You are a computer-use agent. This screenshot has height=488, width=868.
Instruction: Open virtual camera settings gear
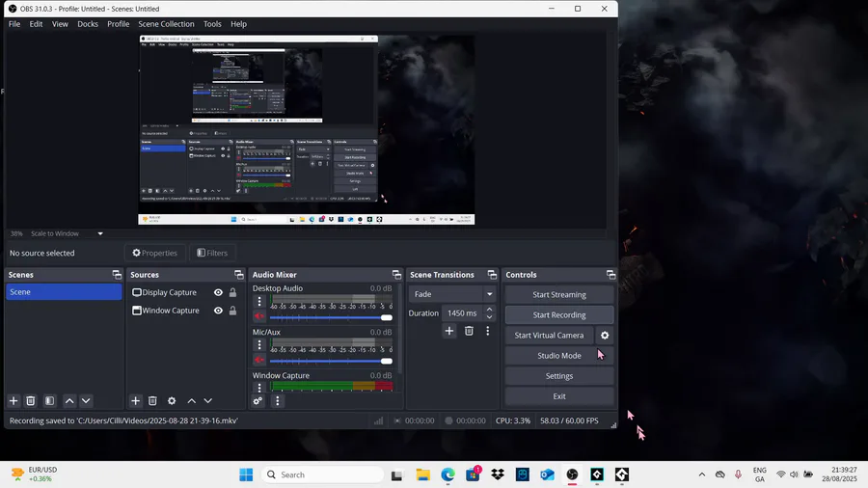[605, 336]
